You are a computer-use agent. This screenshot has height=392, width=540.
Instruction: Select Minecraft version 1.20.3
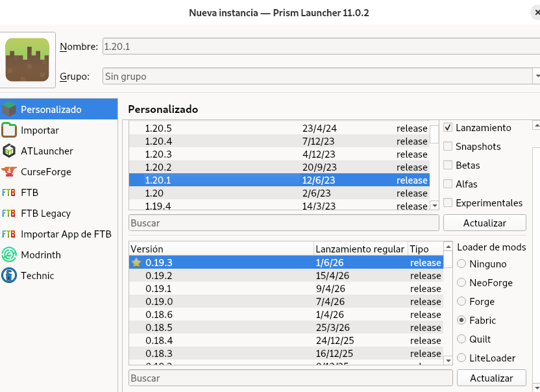[279, 154]
